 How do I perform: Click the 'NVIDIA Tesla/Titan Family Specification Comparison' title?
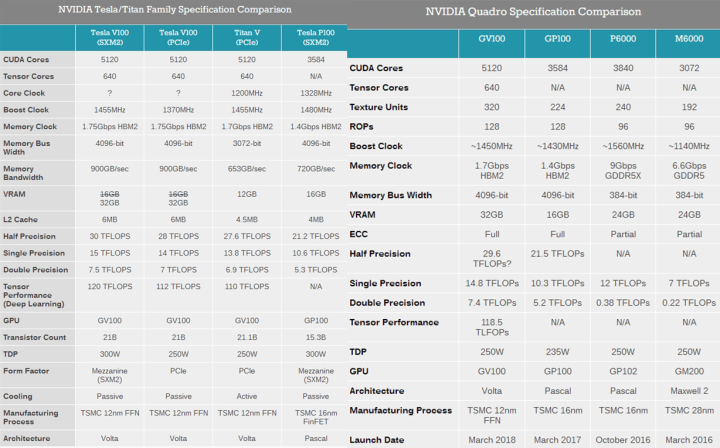174,10
